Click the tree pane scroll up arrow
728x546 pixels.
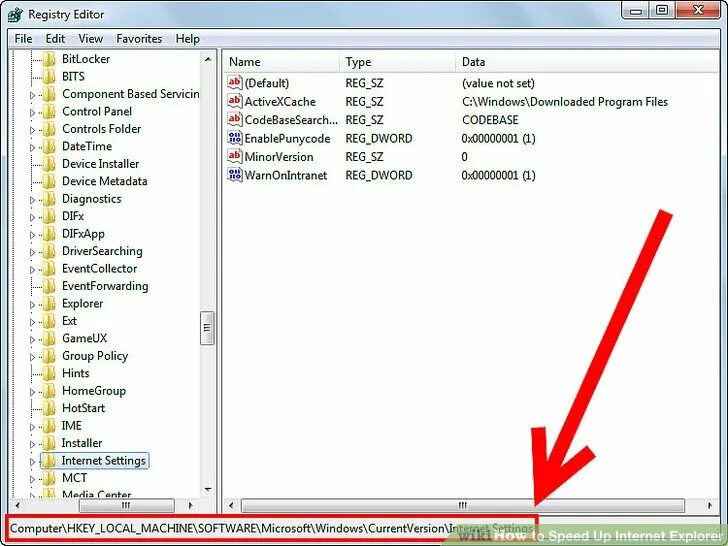click(208, 59)
